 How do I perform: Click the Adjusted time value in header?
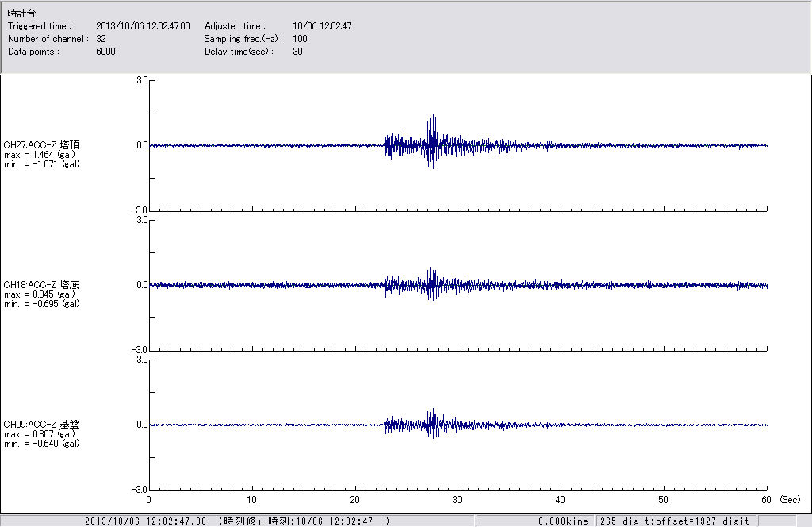pyautogui.click(x=322, y=26)
